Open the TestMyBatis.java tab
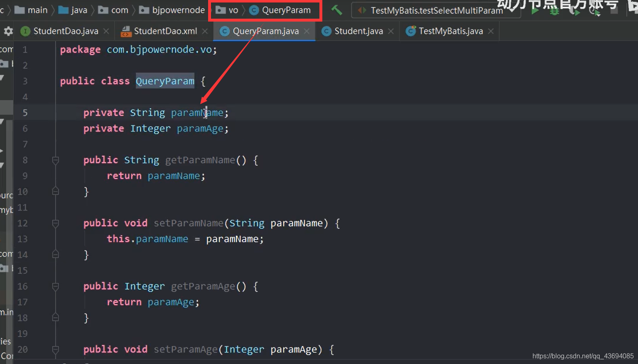Viewport: 638px width, 364px height. [450, 31]
